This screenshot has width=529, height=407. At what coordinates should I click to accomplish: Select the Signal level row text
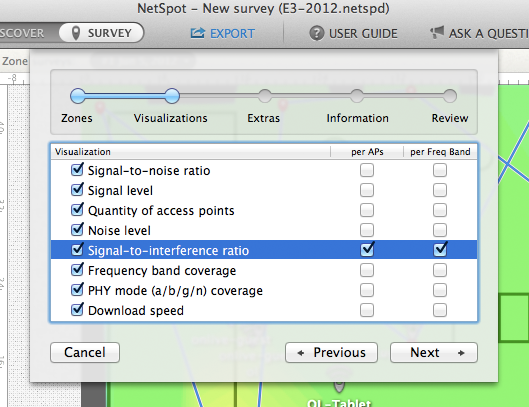120,190
